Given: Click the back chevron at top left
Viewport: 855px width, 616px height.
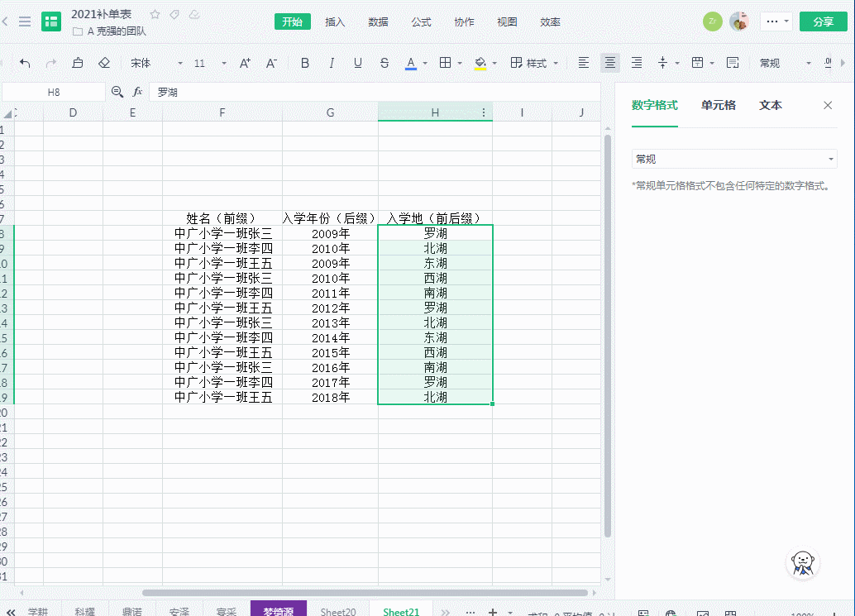Looking at the screenshot, I should [x=5, y=21].
